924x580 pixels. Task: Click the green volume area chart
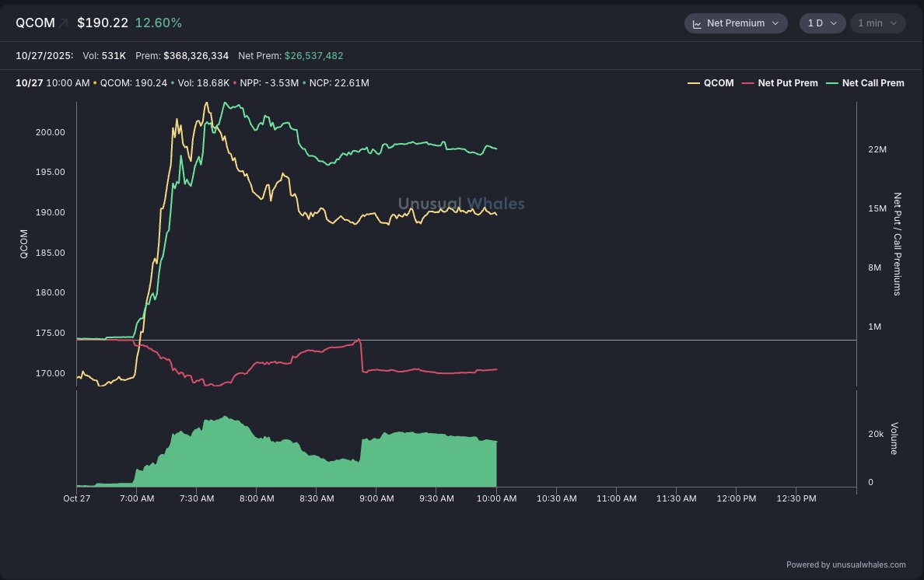[311, 463]
